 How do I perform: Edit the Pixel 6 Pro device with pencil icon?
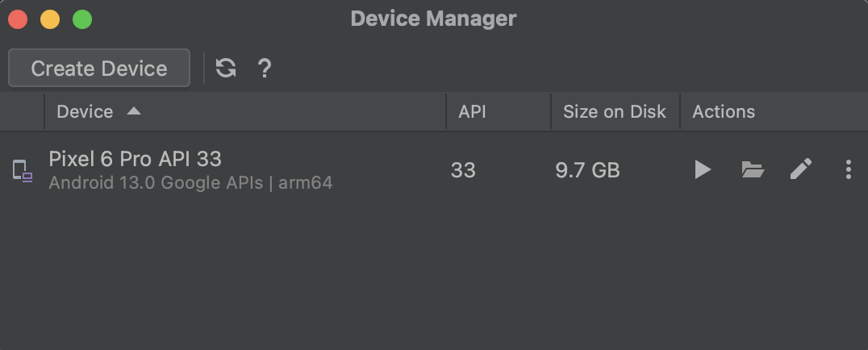(800, 169)
